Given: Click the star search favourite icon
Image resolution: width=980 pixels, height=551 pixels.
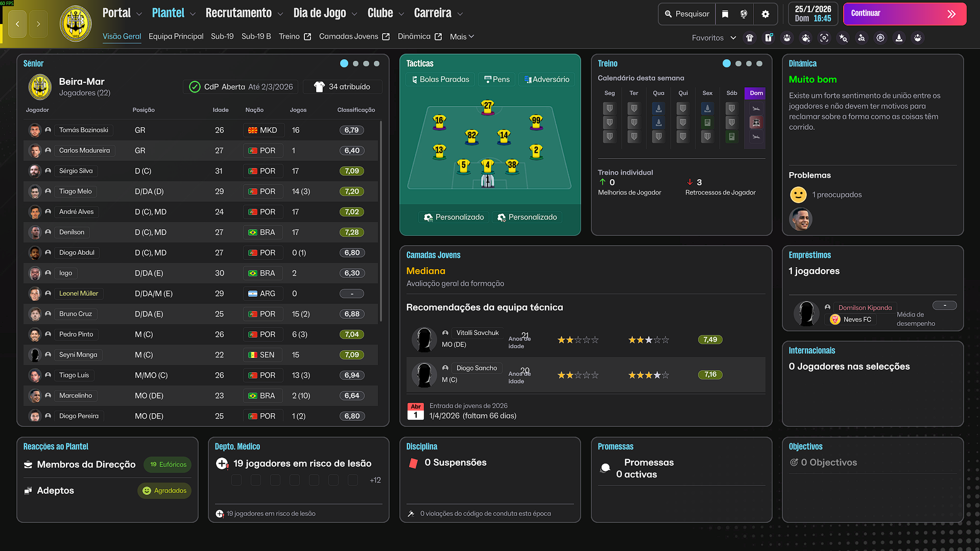Looking at the screenshot, I should (843, 38).
